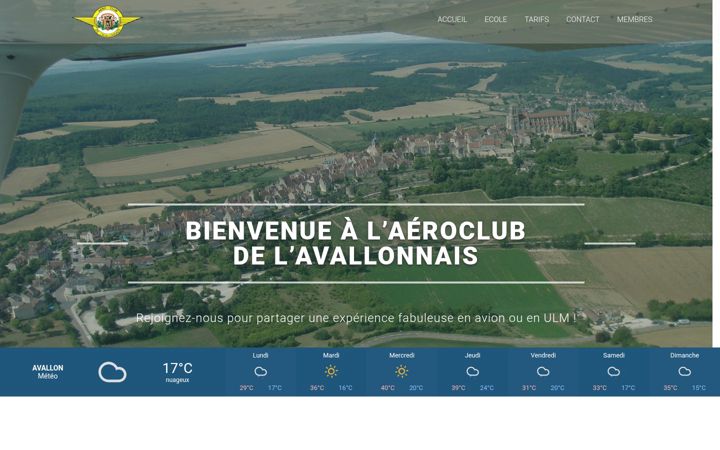Click the Mardi sun weather icon
The image size is (720, 450).
pyautogui.click(x=331, y=371)
